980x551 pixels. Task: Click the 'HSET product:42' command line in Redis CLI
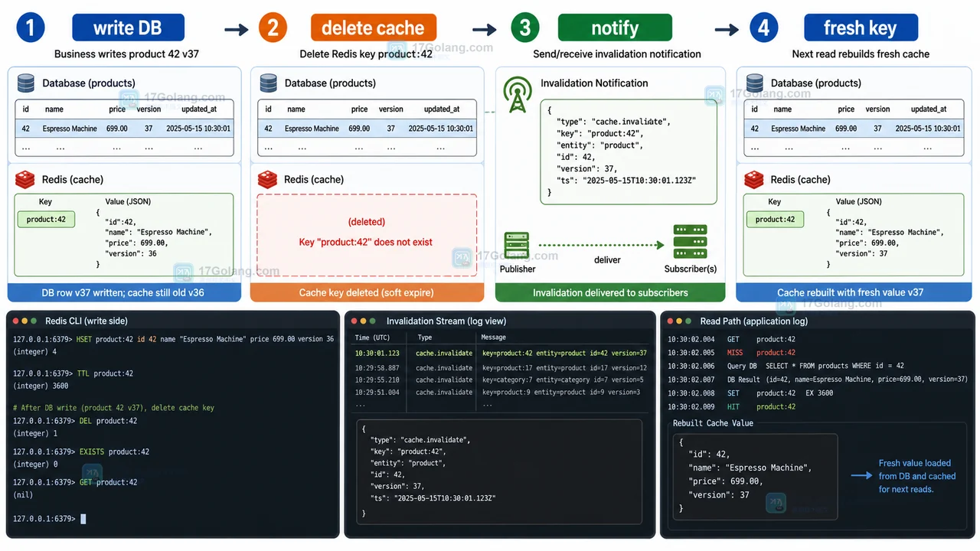(x=173, y=339)
